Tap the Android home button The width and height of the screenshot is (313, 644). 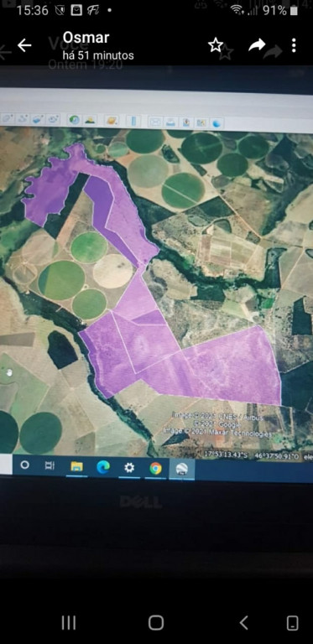[x=156, y=623]
